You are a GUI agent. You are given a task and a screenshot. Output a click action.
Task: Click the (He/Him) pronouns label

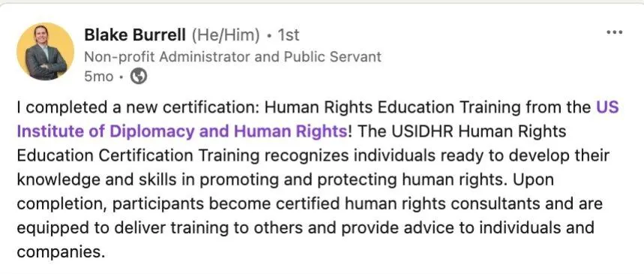pos(226,35)
